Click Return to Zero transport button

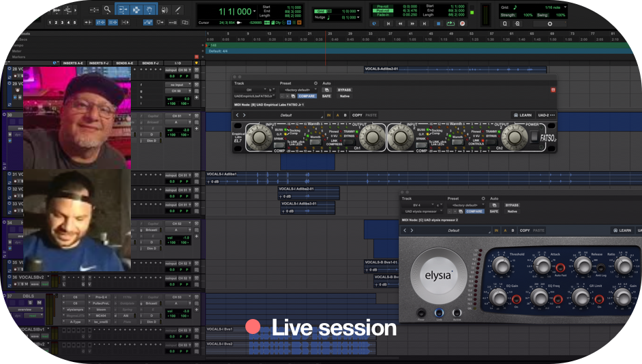coord(388,24)
